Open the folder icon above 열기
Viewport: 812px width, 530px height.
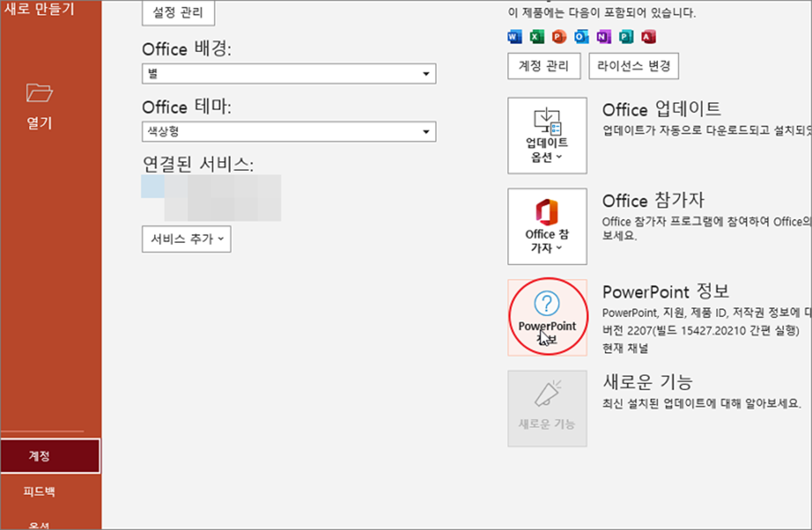point(39,93)
